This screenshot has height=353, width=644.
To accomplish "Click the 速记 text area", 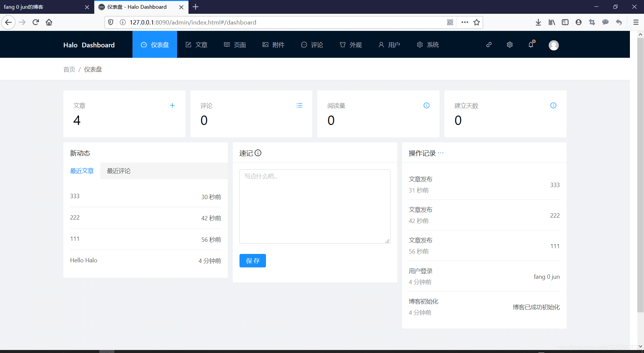I will coord(315,207).
